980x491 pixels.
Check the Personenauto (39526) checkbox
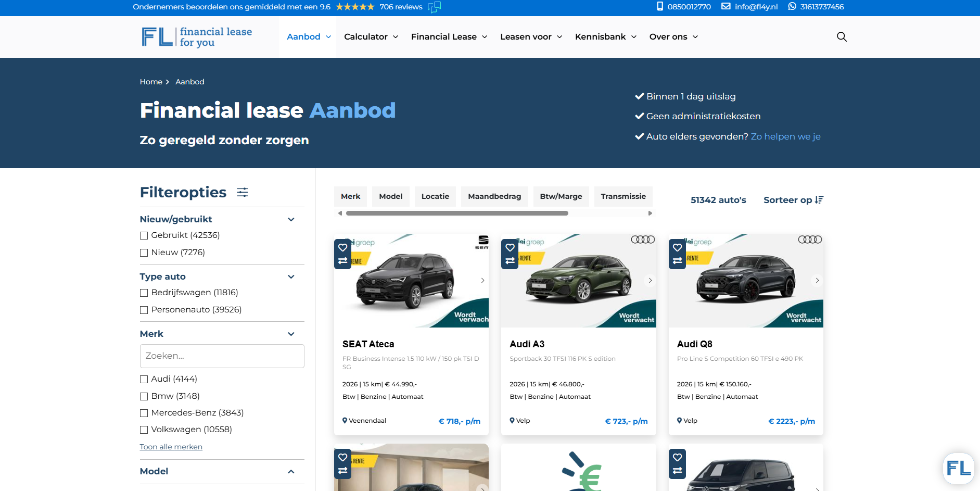click(x=144, y=310)
